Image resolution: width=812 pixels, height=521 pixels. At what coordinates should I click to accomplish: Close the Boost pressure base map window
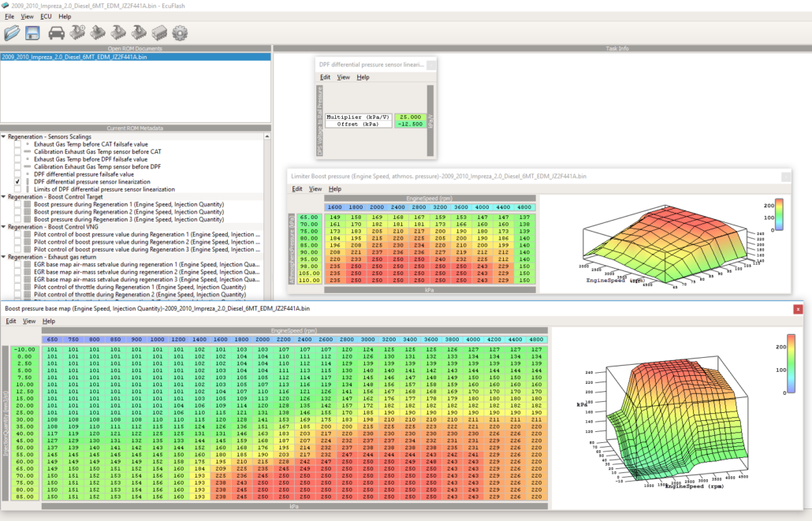point(799,310)
